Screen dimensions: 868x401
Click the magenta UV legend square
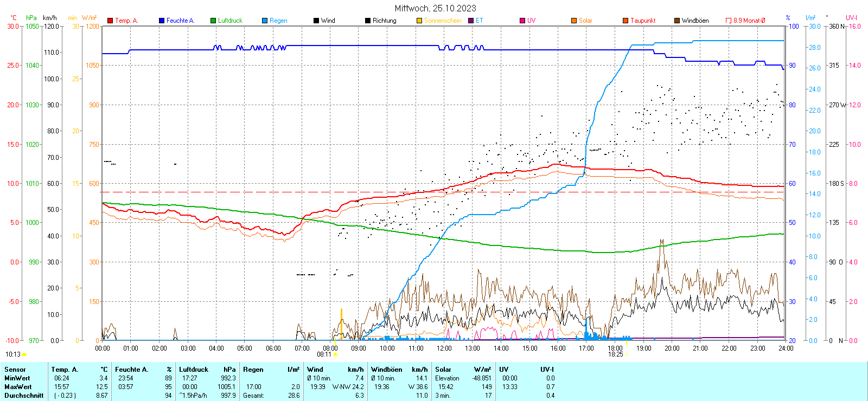point(522,21)
